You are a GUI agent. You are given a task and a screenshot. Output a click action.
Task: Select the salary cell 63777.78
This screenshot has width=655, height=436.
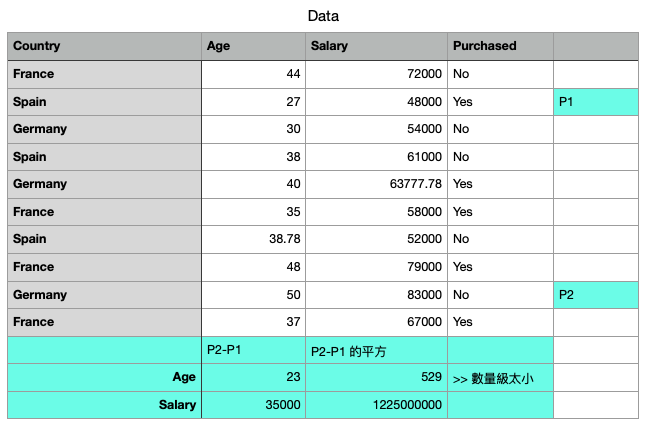pyautogui.click(x=376, y=184)
